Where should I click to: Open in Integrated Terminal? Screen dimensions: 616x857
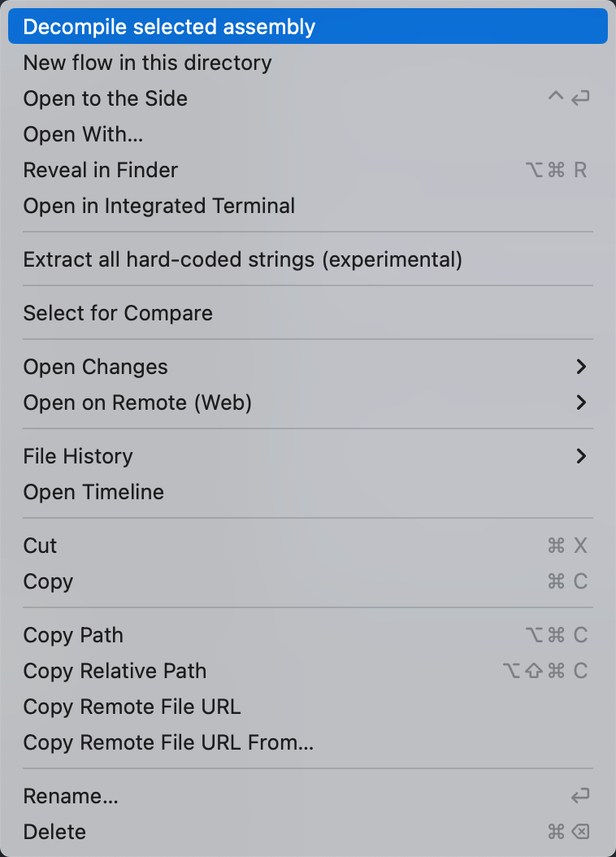(x=159, y=206)
